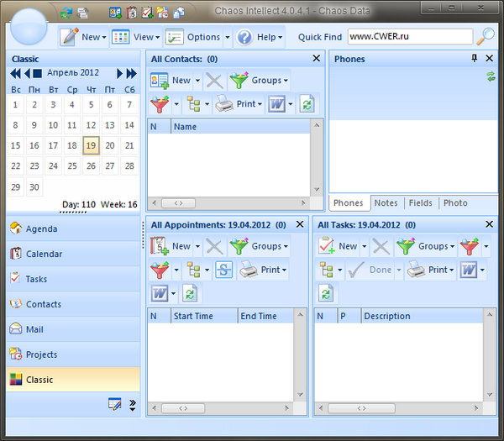Select April 26 in the calendar
The height and width of the screenshot is (441, 504).
91,165
